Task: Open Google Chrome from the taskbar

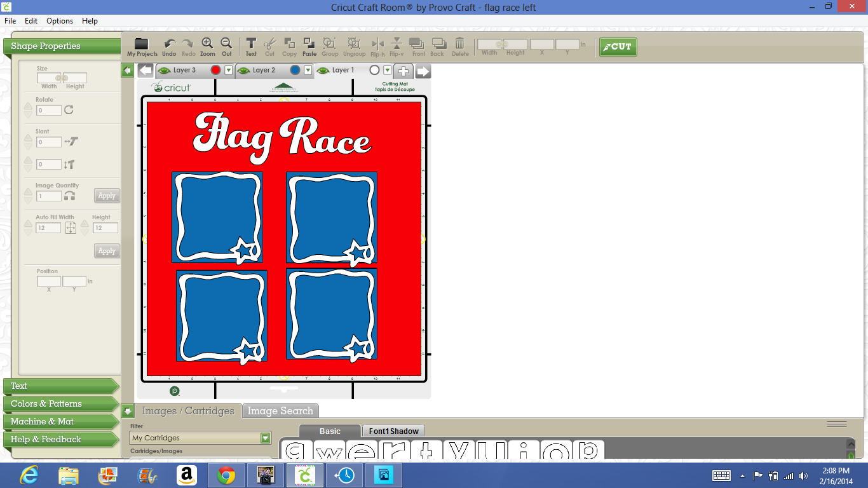Action: [226, 475]
